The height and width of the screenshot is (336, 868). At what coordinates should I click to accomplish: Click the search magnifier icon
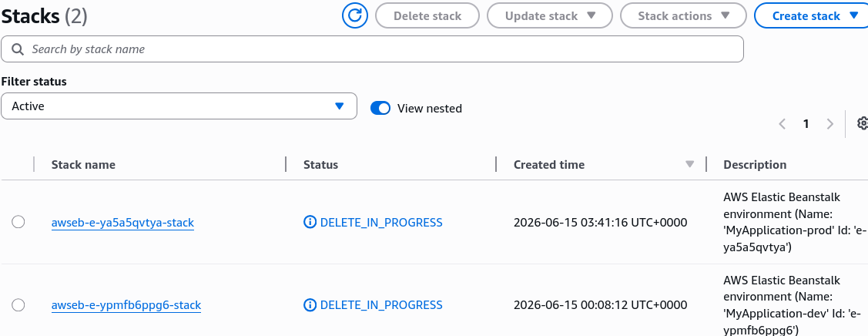pyautogui.click(x=18, y=49)
